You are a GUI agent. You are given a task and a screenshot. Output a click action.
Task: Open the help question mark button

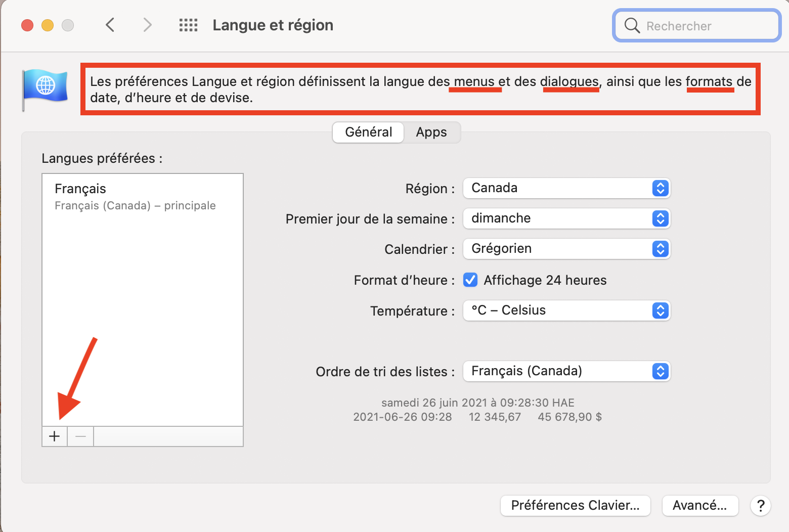coord(760,505)
